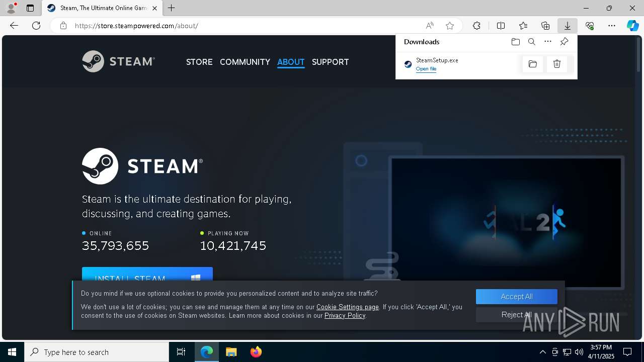This screenshot has height=362, width=644.
Task: Open the SUPPORT menu
Action: coord(330,62)
